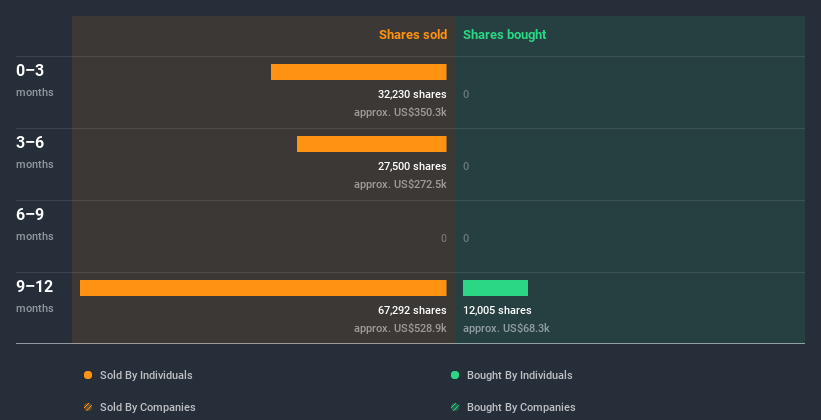The width and height of the screenshot is (821, 420).
Task: Click the Bought By Companies striped legend icon
Action: pyautogui.click(x=455, y=407)
